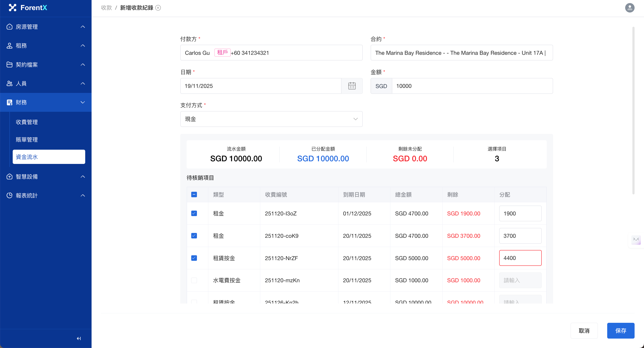Check the 水電費按金 row checkbox

point(194,280)
